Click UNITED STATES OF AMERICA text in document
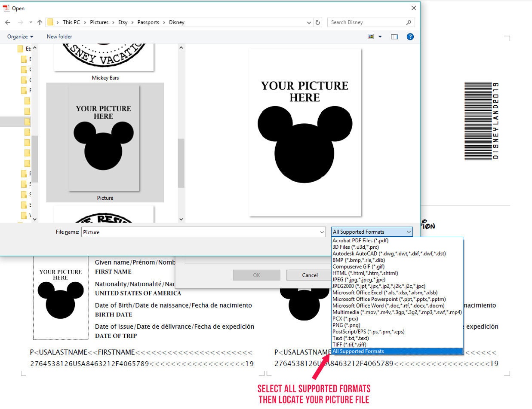 (x=138, y=293)
